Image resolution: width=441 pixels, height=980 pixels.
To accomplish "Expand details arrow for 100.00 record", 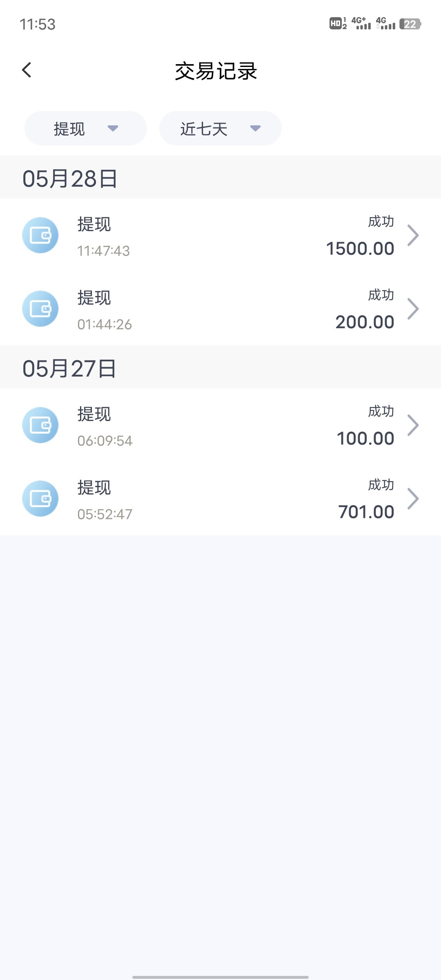I will 413,425.
